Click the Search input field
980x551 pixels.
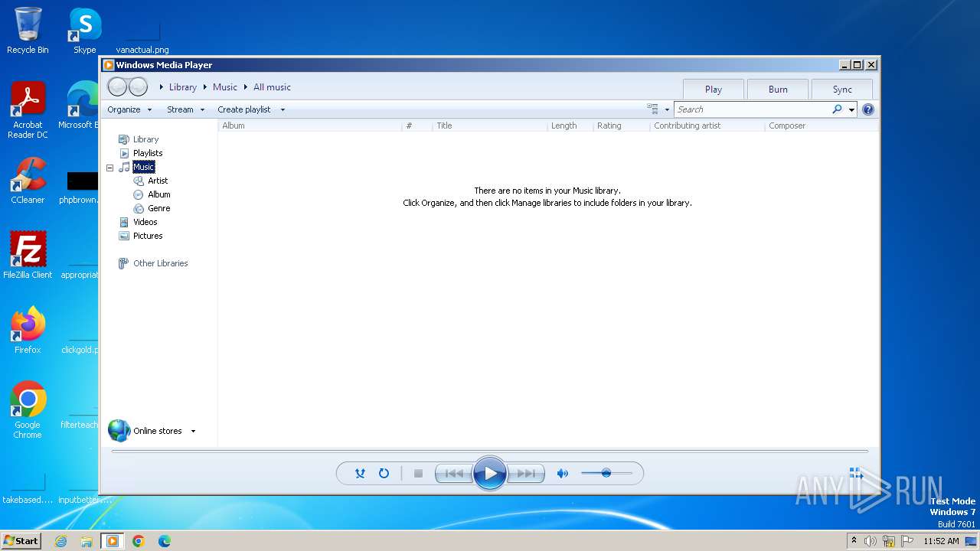(752, 109)
